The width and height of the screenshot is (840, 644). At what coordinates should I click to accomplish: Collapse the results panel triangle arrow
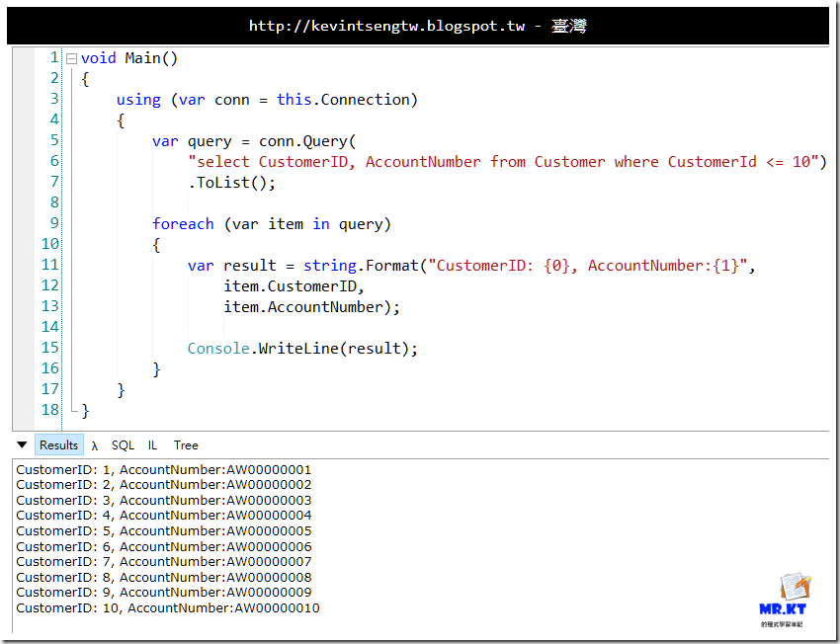[22, 444]
